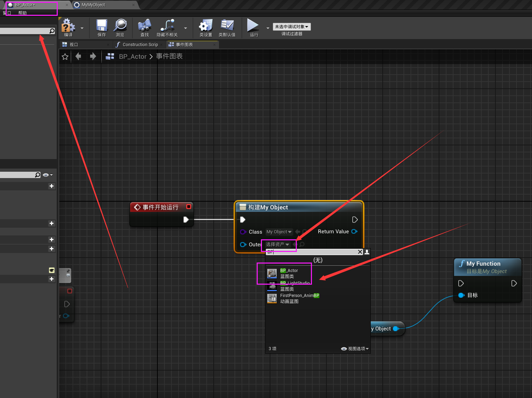
Task: Click the navigate forward arrow in graph
Action: [x=93, y=56]
